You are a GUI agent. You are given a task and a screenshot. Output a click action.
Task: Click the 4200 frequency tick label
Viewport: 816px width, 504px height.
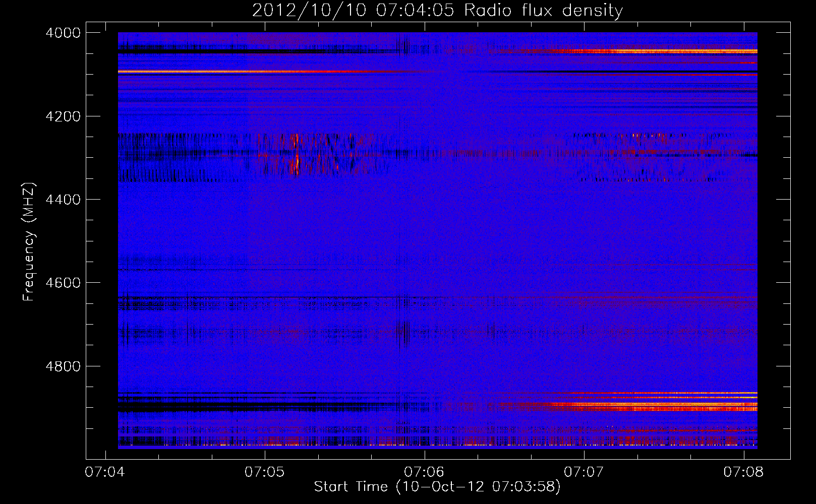click(63, 116)
